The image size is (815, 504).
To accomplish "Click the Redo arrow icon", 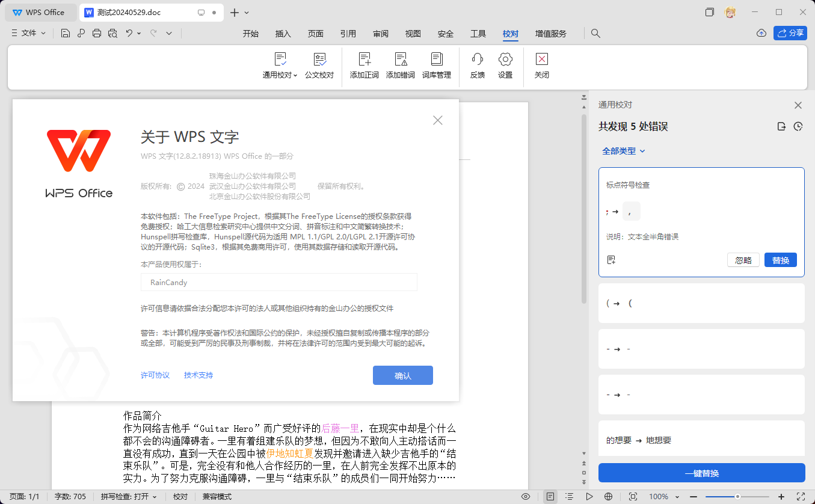I will 153,34.
